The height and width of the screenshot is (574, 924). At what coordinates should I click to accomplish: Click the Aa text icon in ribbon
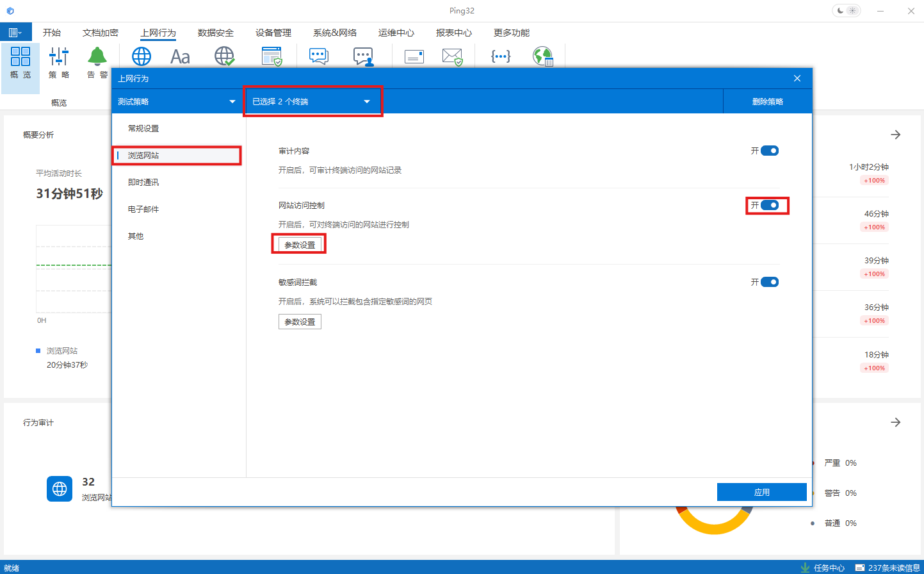[180, 57]
